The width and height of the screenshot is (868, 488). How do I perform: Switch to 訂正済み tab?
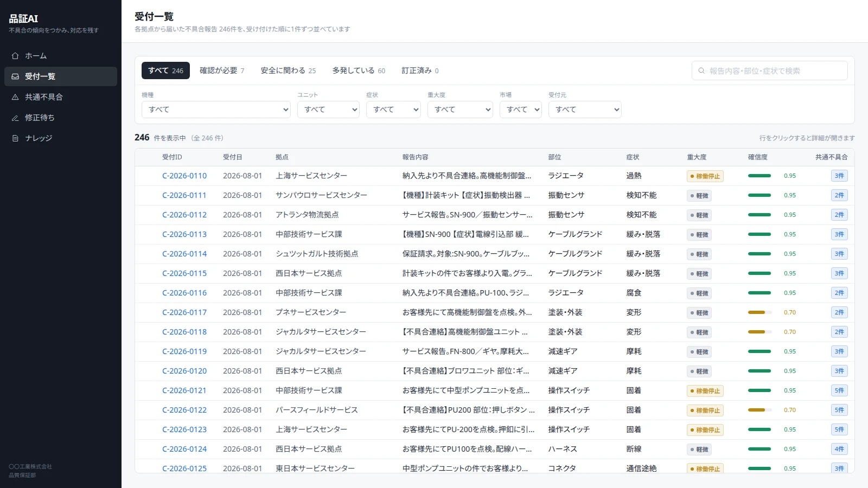click(x=420, y=70)
